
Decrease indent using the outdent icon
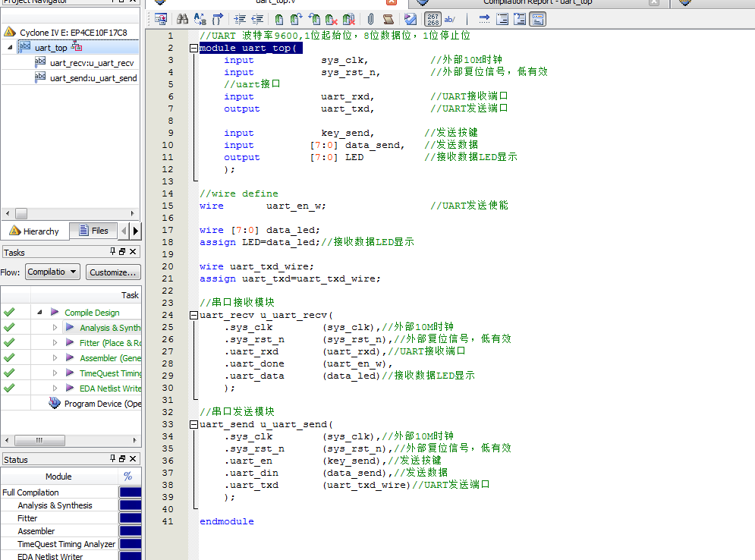[x=257, y=19]
